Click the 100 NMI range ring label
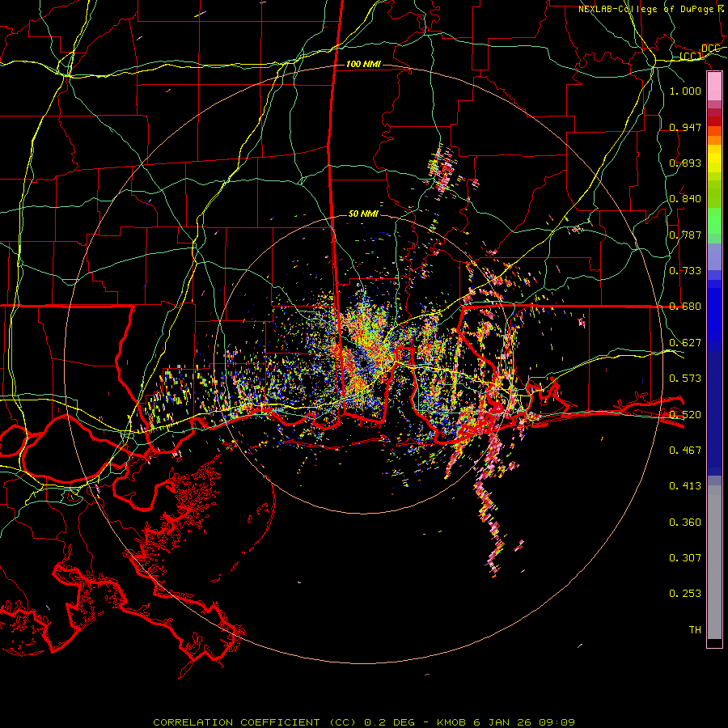Screen dimensions: 728x728 pyautogui.click(x=363, y=64)
